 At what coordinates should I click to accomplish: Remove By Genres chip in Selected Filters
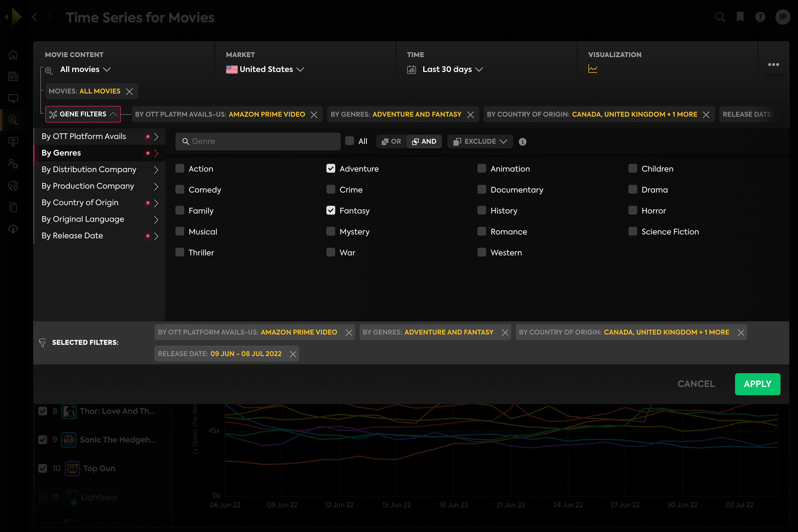click(505, 332)
